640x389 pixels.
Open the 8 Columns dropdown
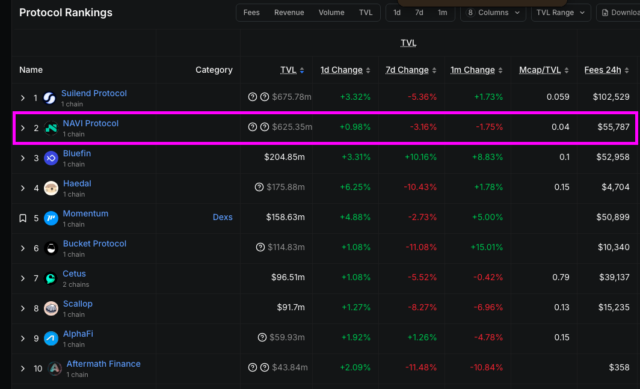click(x=493, y=13)
